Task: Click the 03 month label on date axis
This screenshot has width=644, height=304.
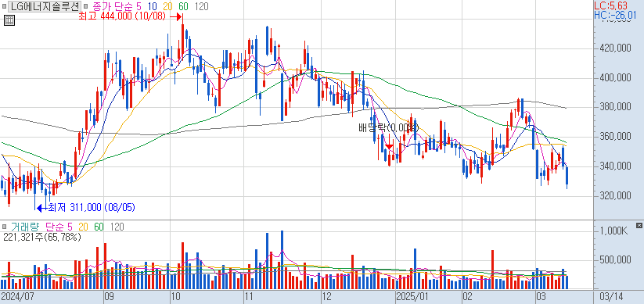Action: pos(541,296)
